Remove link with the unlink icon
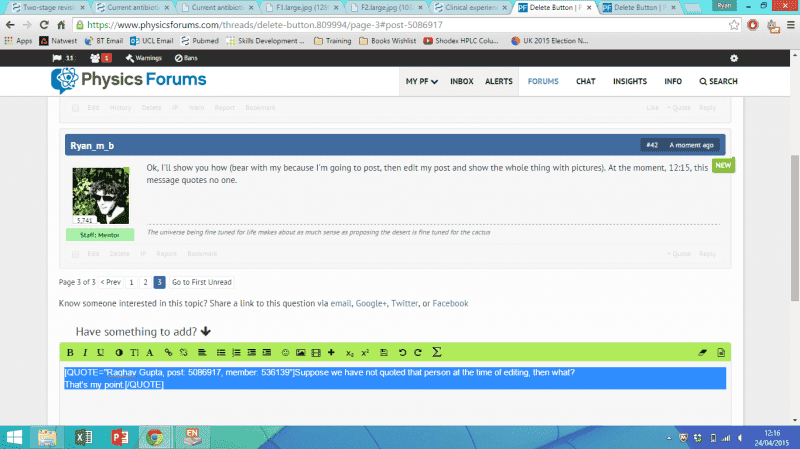Viewport: 800px width, 449px height. [x=184, y=353]
